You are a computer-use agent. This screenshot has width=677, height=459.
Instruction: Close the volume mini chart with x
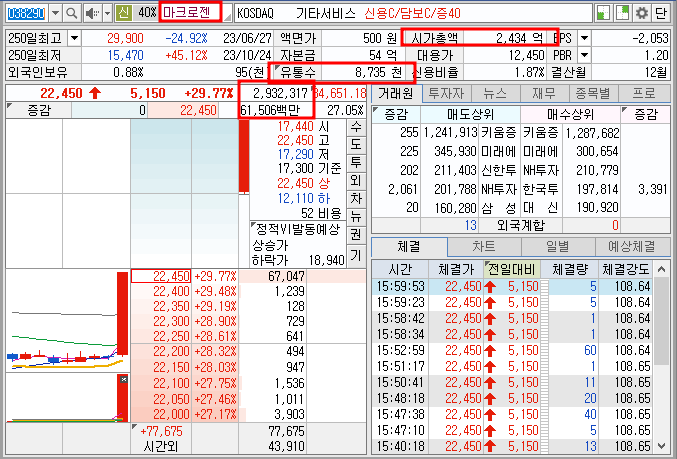[123, 379]
